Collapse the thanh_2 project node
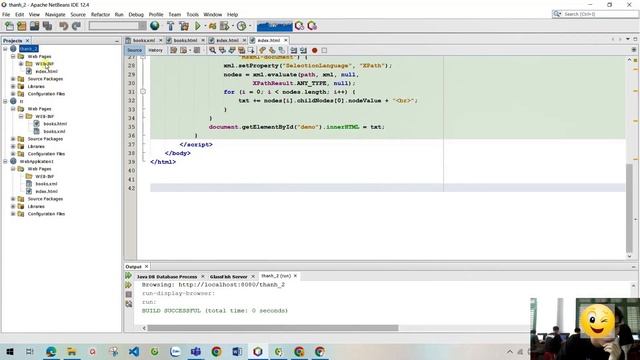The image size is (640, 360). click(x=5, y=49)
